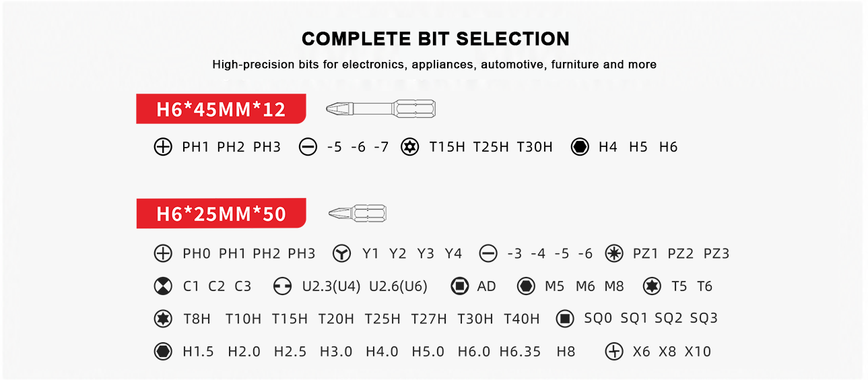Select the triangle-pattern icon next to C1
868x380 pixels.
pyautogui.click(x=163, y=286)
